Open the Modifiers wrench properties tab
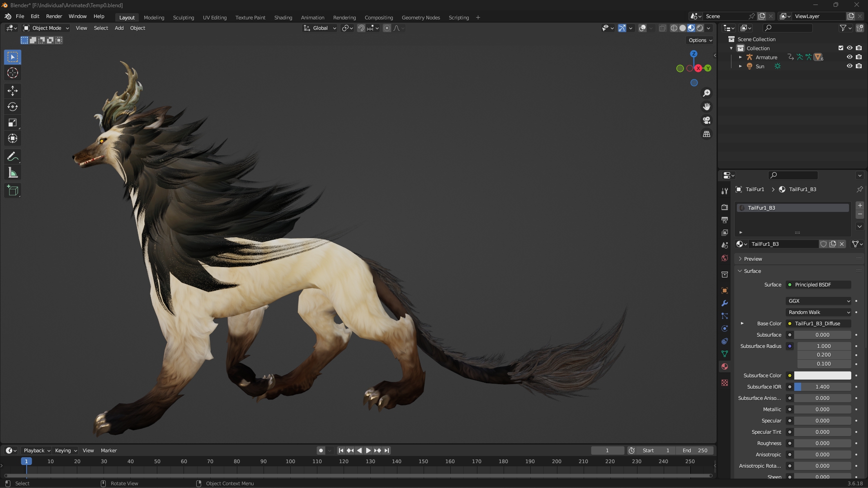This screenshot has height=488, width=868. 725,303
